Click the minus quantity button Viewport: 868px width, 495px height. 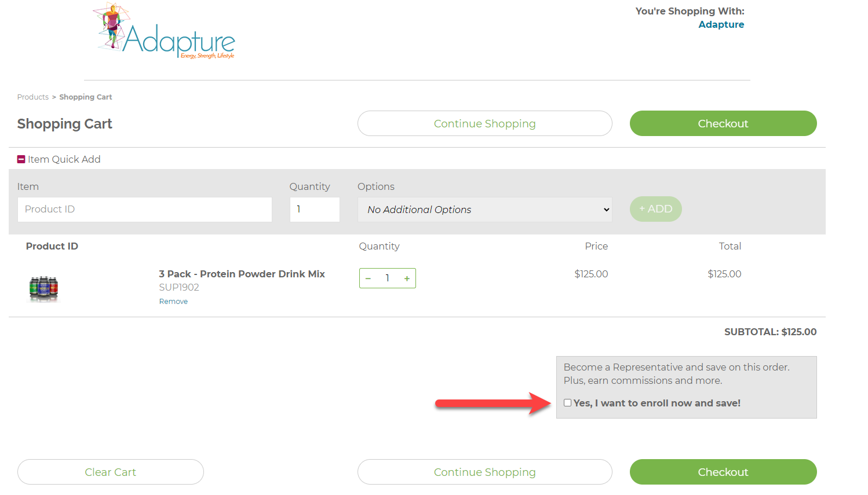[368, 278]
